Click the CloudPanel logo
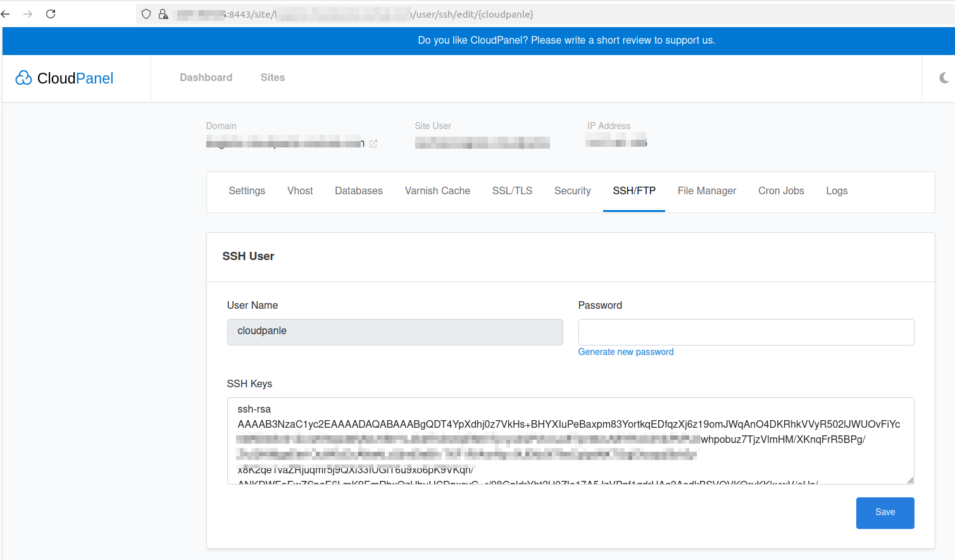955x560 pixels. 65,78
